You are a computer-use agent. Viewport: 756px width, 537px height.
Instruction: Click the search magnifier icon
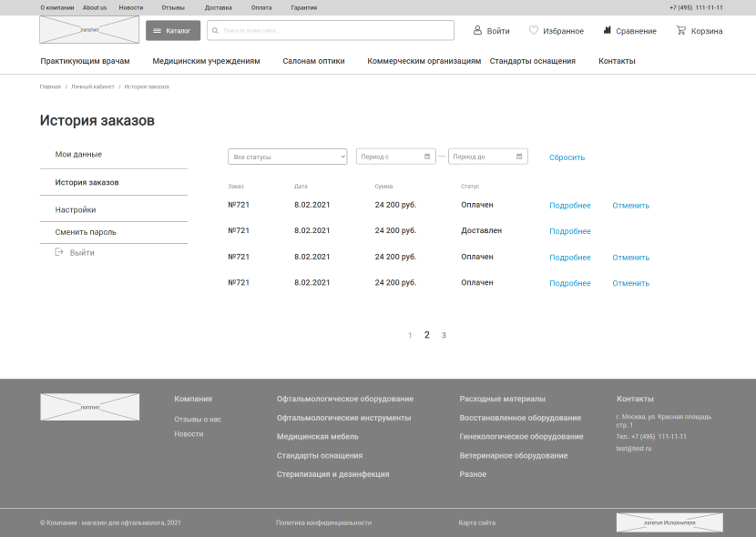pos(215,31)
